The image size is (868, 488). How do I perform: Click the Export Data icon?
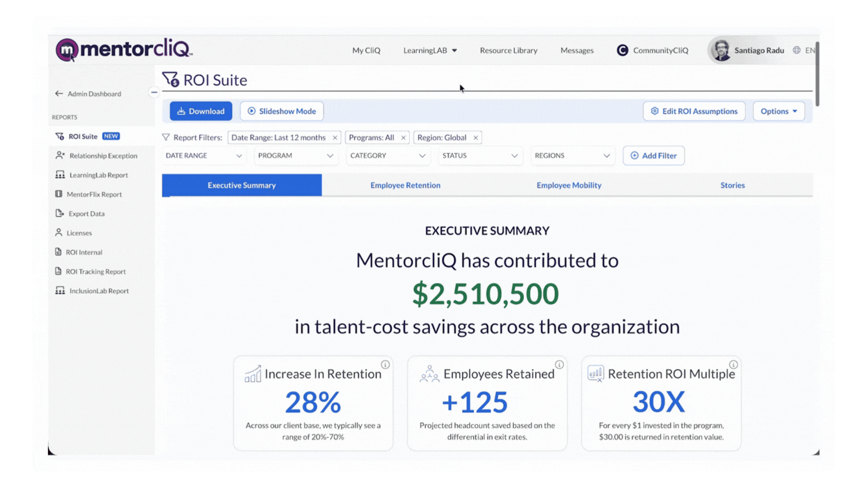[x=60, y=213]
